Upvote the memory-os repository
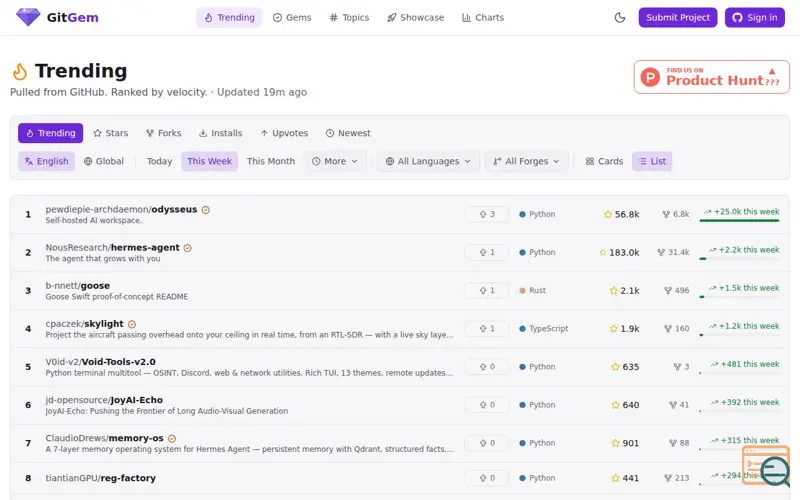The image size is (800, 500). [487, 443]
